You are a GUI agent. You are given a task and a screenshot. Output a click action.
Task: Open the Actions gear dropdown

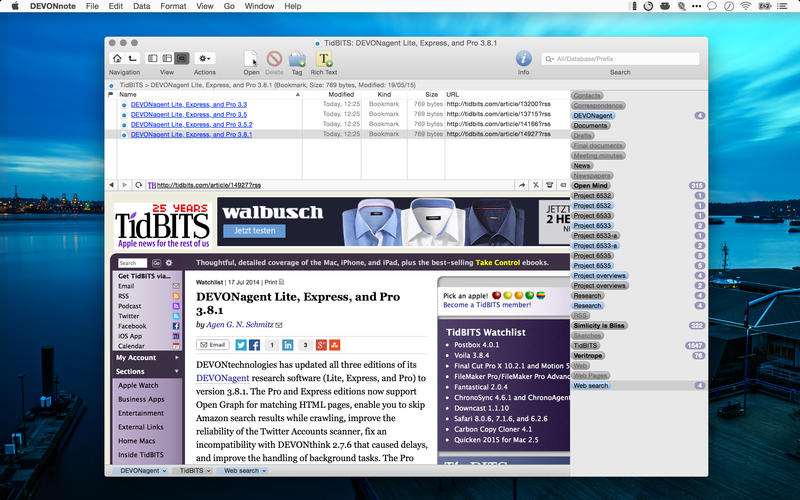pyautogui.click(x=205, y=59)
